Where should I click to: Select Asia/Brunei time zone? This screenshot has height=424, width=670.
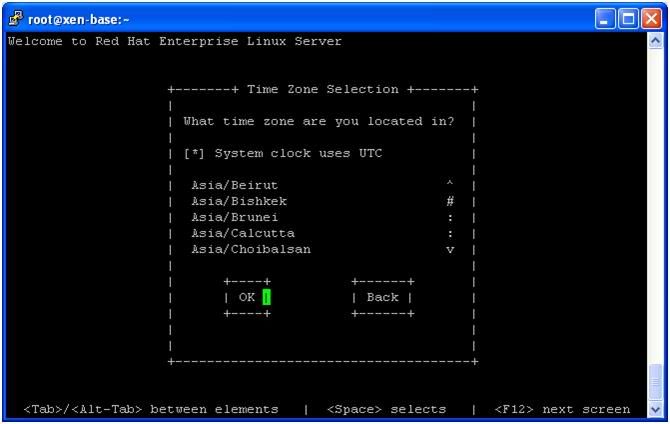pos(235,217)
